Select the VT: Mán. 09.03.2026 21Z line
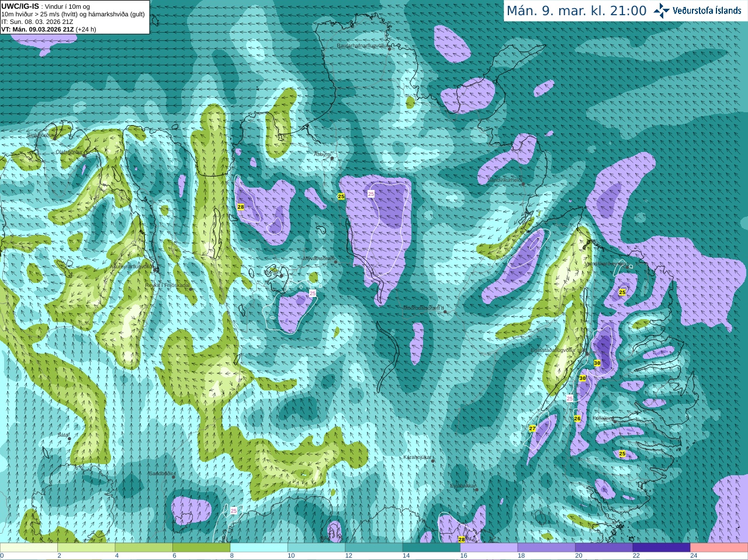The height and width of the screenshot is (560, 748). click(49, 29)
